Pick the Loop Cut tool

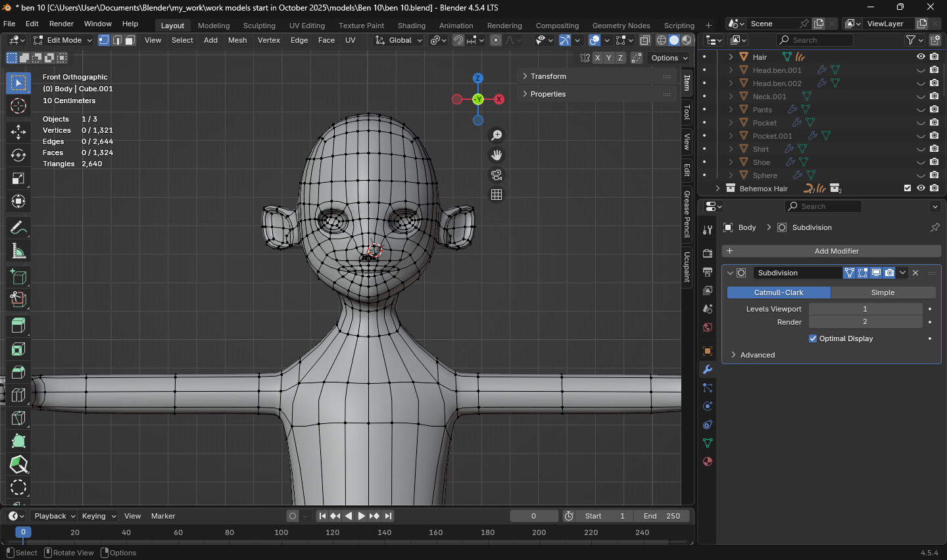[x=18, y=395]
